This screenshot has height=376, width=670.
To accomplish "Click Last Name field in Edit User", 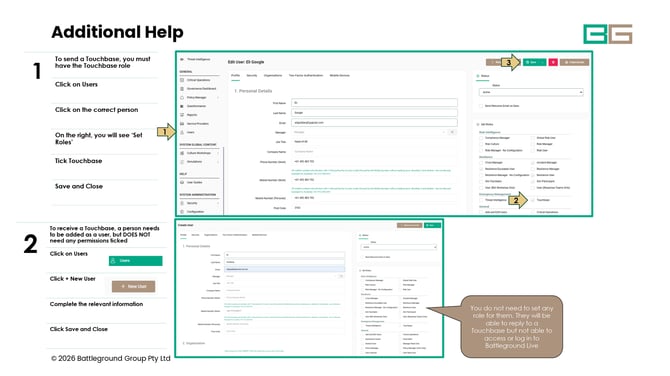I will coord(374,113).
